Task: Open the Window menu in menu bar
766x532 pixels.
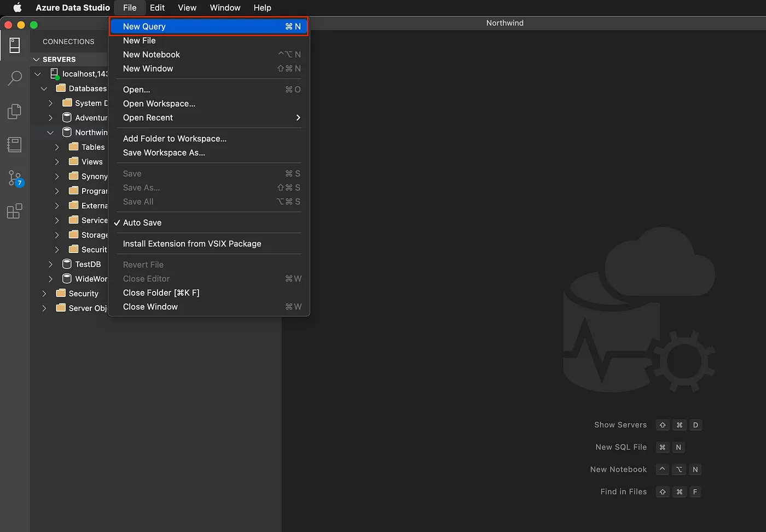Action: pos(225,8)
